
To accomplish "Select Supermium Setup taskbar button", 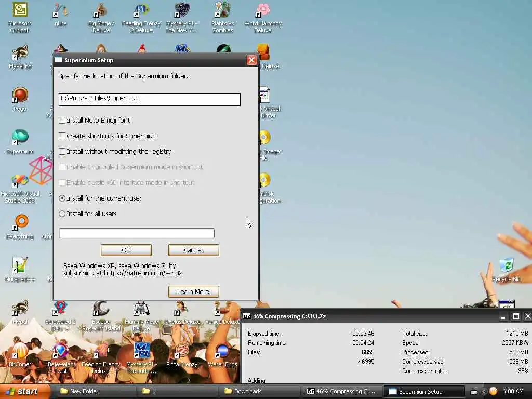I will pyautogui.click(x=424, y=392).
